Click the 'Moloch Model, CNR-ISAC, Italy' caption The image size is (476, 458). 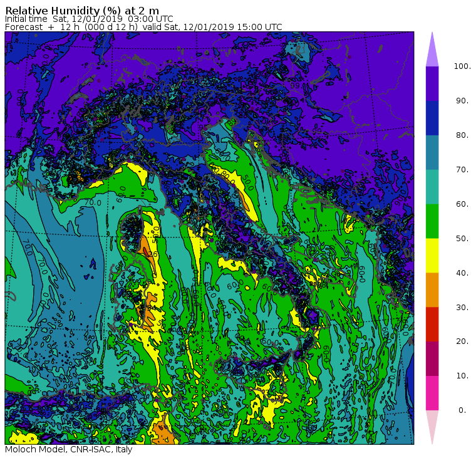tap(69, 449)
